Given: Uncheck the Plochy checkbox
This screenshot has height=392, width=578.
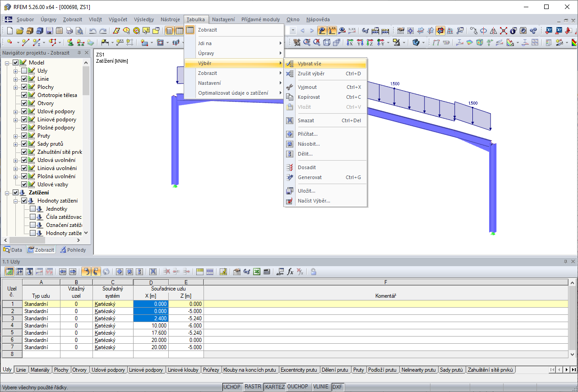Looking at the screenshot, I should pyautogui.click(x=24, y=87).
